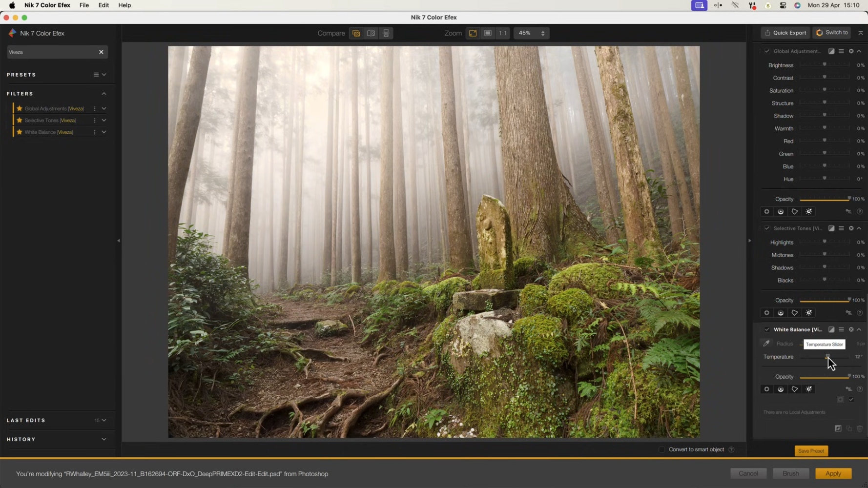The image size is (868, 488).
Task: Open the File menu
Action: 84,5
